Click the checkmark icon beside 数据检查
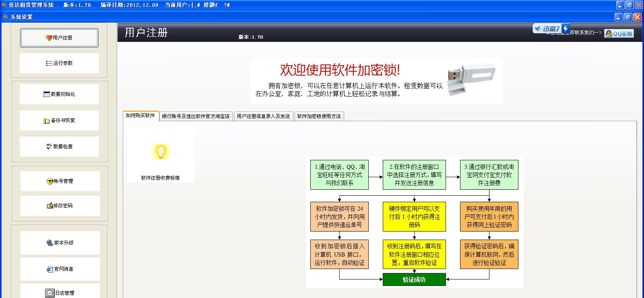Screen dimensions: 644x298 [x=49, y=147]
